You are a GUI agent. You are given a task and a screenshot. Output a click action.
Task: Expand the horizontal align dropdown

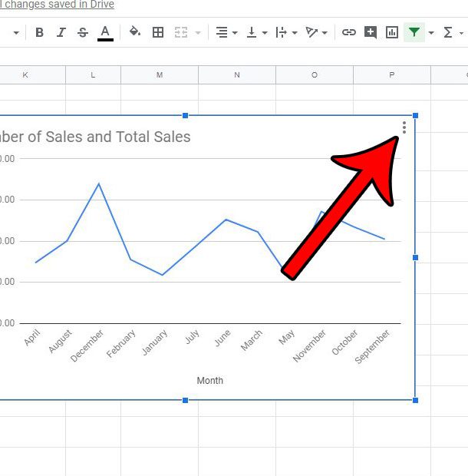point(226,32)
